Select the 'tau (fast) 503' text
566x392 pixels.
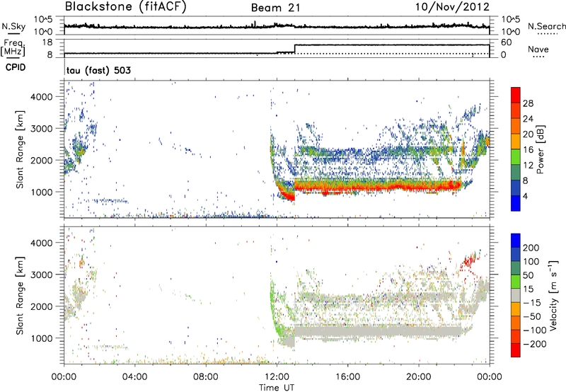click(x=98, y=70)
